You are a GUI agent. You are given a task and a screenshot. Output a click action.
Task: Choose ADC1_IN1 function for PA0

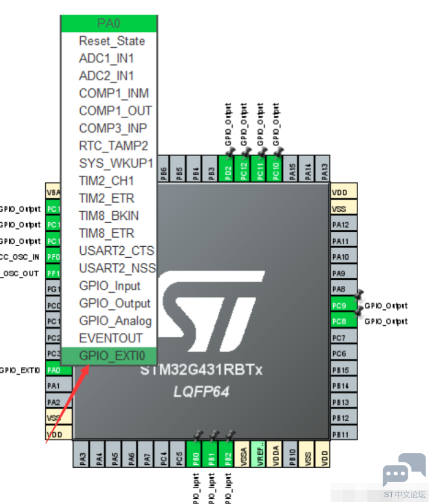109,58
